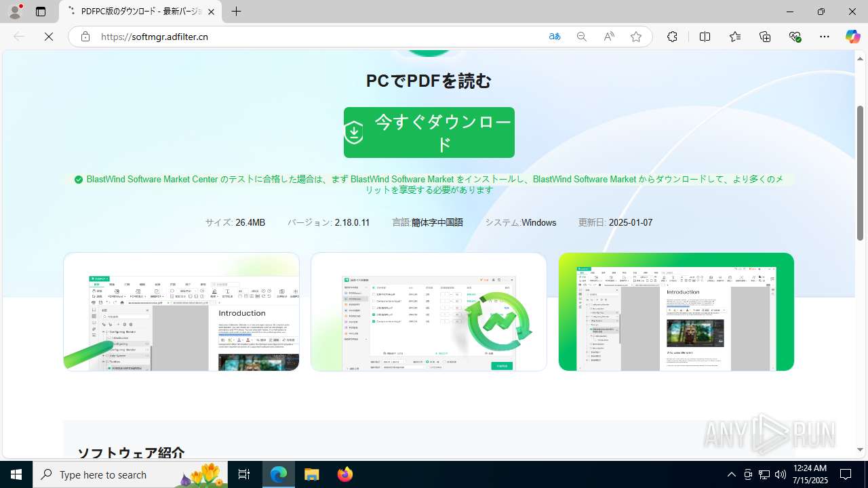Screen dimensions: 868x488
Task: Click the ソフトウェア紹介 section heading
Action: (x=131, y=453)
